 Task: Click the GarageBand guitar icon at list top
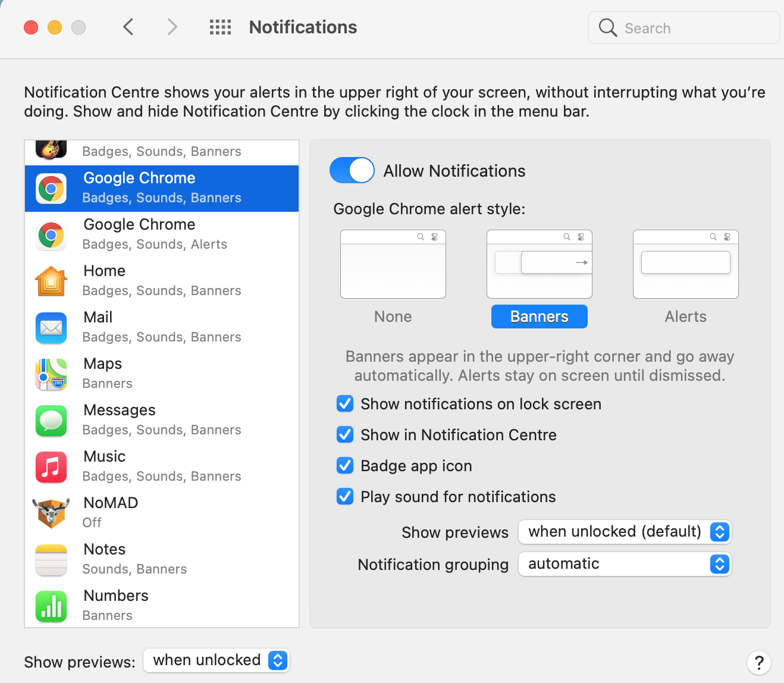51,149
